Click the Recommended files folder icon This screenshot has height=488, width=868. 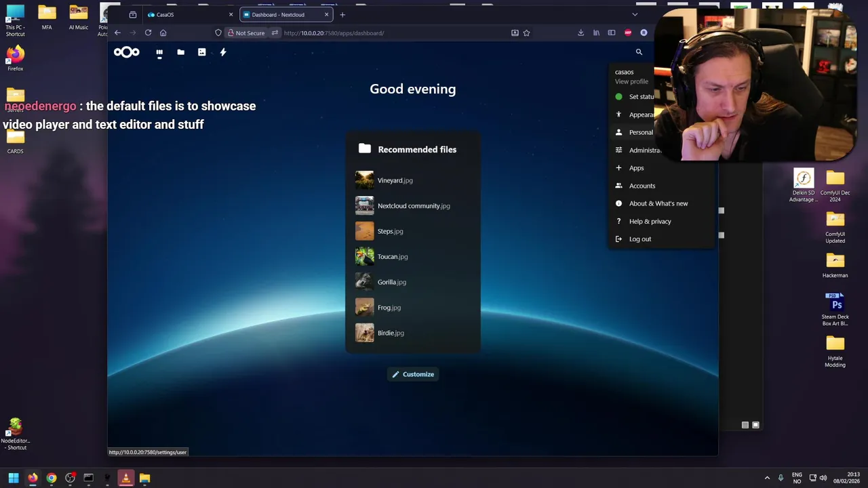point(365,149)
